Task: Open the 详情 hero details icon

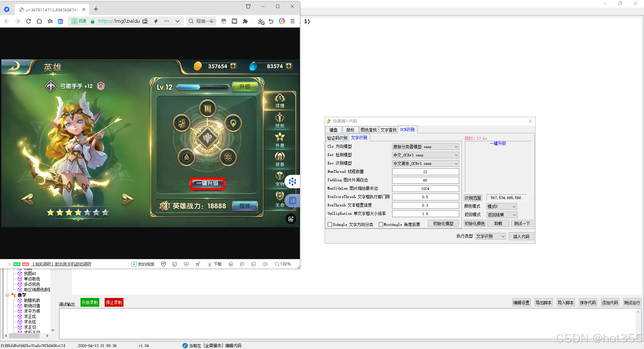Action: [280, 101]
